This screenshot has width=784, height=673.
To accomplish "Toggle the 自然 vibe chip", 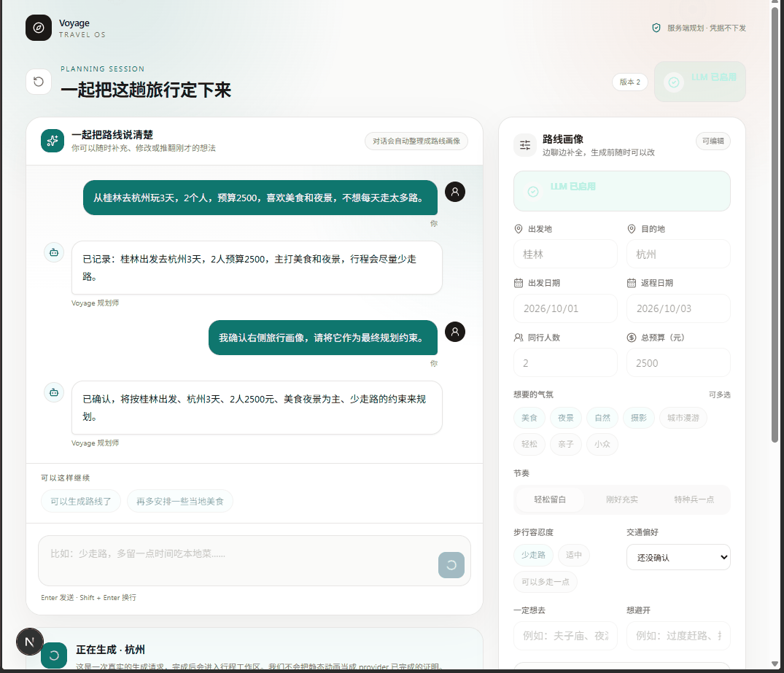I will click(602, 418).
